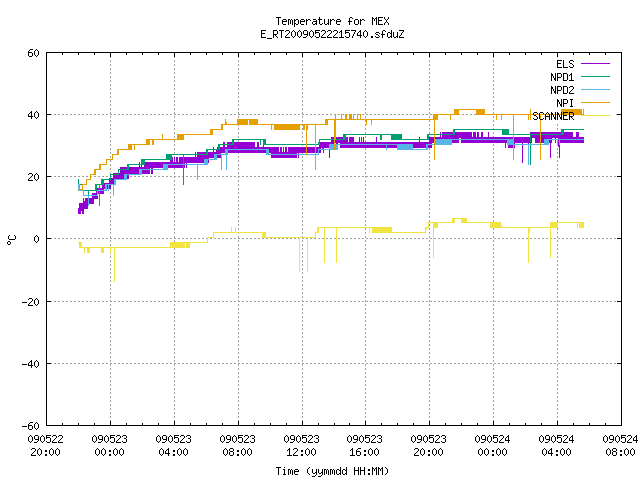The width and height of the screenshot is (640, 480).
Task: Click the green NPD1 legend line sample
Action: pos(595,77)
